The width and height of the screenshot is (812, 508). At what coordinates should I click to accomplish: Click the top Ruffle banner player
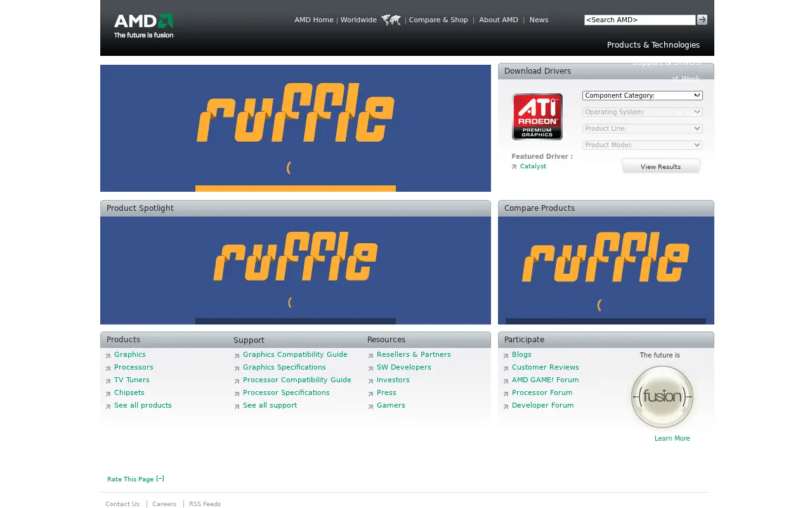(296, 128)
